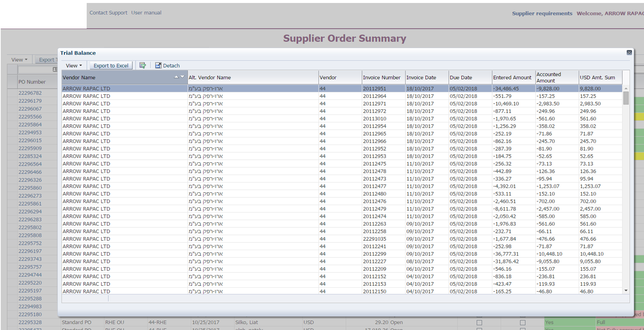Click the Export to Excel button
644x330 pixels.
(111, 65)
